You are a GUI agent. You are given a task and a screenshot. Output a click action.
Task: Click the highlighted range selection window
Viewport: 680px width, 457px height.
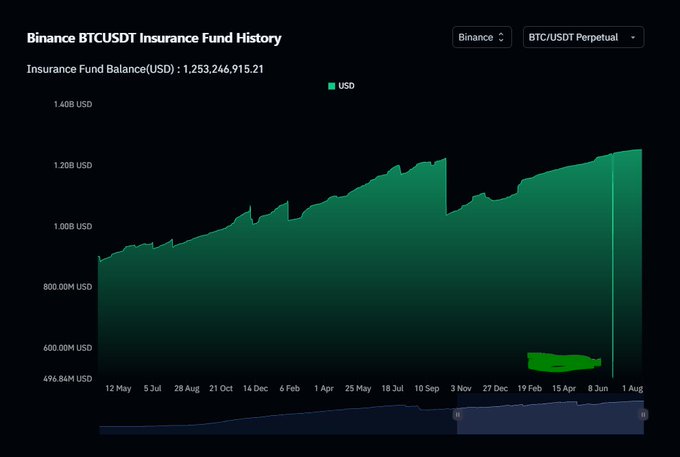coord(550,414)
